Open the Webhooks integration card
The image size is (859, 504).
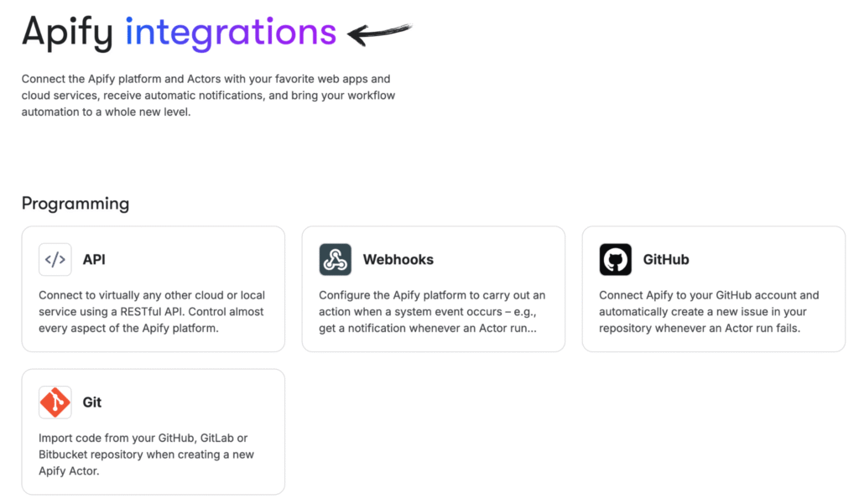433,288
